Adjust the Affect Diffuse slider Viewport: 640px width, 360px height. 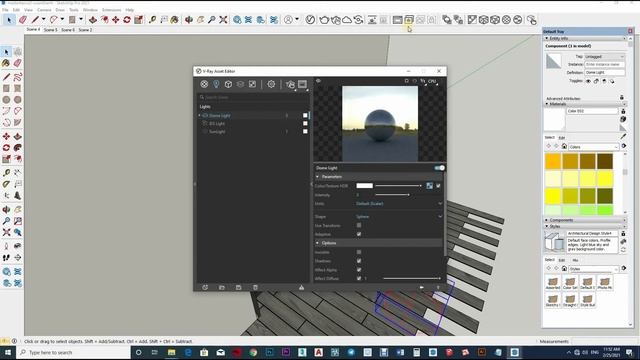tap(412, 278)
